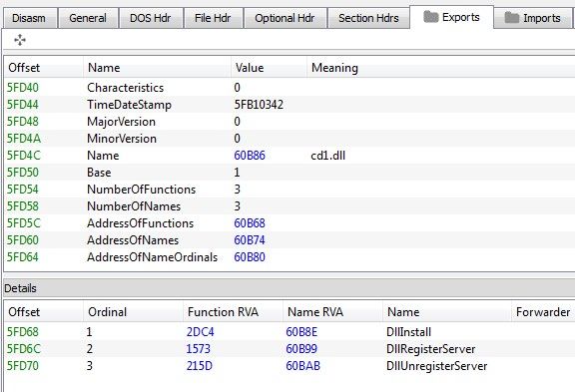Select the DllUnregisterServer export name

tap(437, 366)
